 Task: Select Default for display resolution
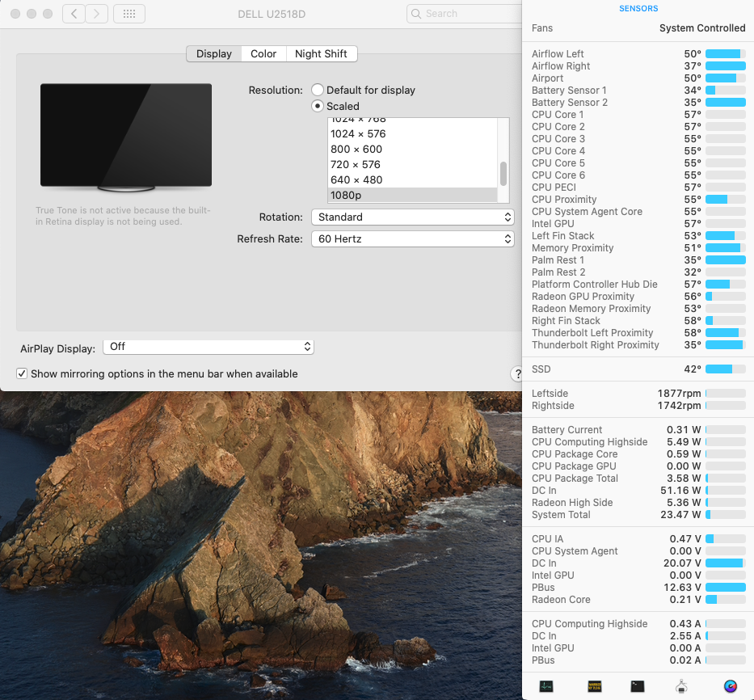318,90
